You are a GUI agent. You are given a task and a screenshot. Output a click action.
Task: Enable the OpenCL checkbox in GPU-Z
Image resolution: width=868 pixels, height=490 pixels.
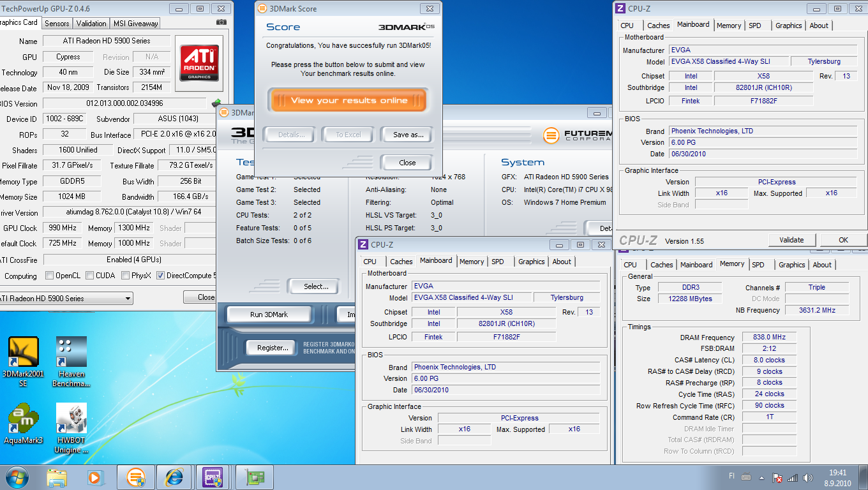[x=50, y=276]
